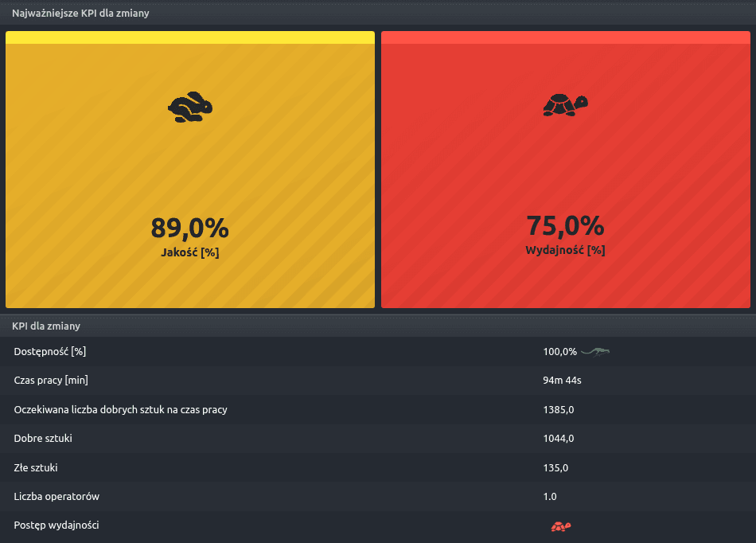Click the red turtle icon in Postęp wydajności row
Viewport: 756px width, 543px height.
[561, 526]
